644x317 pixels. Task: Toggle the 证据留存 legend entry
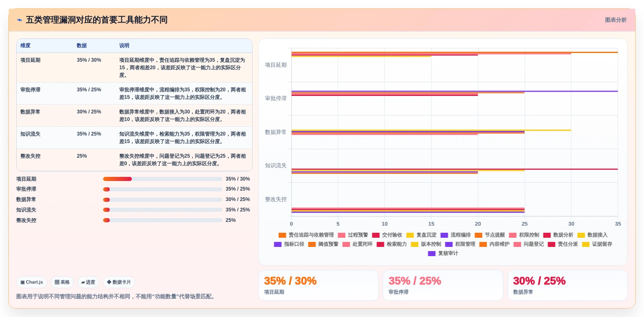(x=597, y=244)
